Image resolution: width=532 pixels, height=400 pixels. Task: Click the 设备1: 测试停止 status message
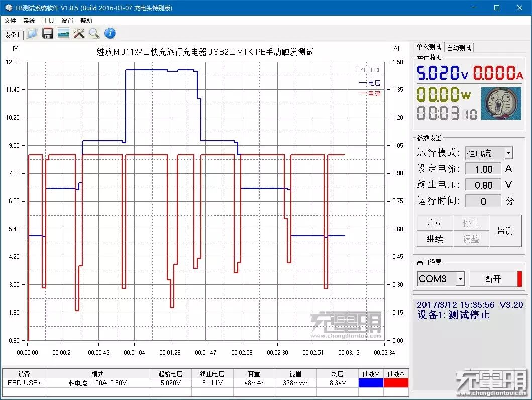(454, 315)
